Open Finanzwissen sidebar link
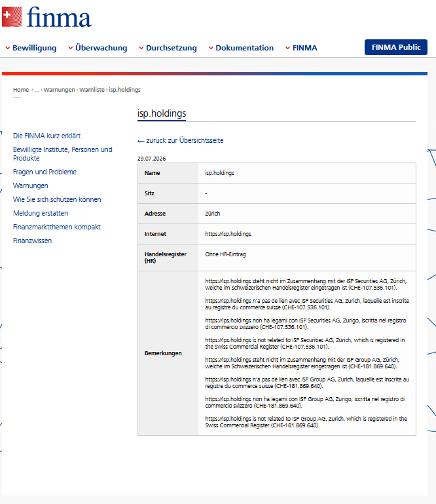 coord(32,241)
